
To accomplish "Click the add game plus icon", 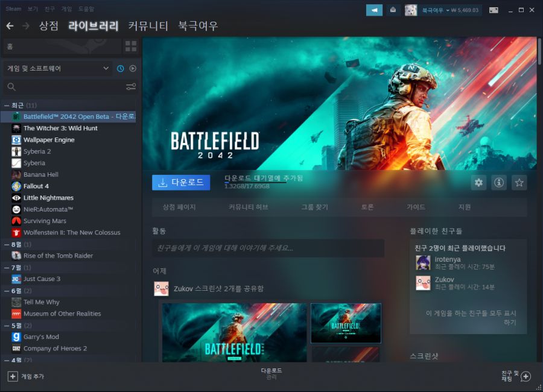I will 13,376.
